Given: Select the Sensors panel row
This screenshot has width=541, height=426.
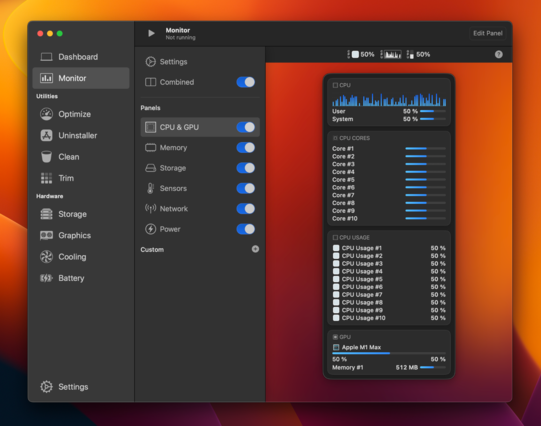Looking at the screenshot, I should (x=200, y=188).
